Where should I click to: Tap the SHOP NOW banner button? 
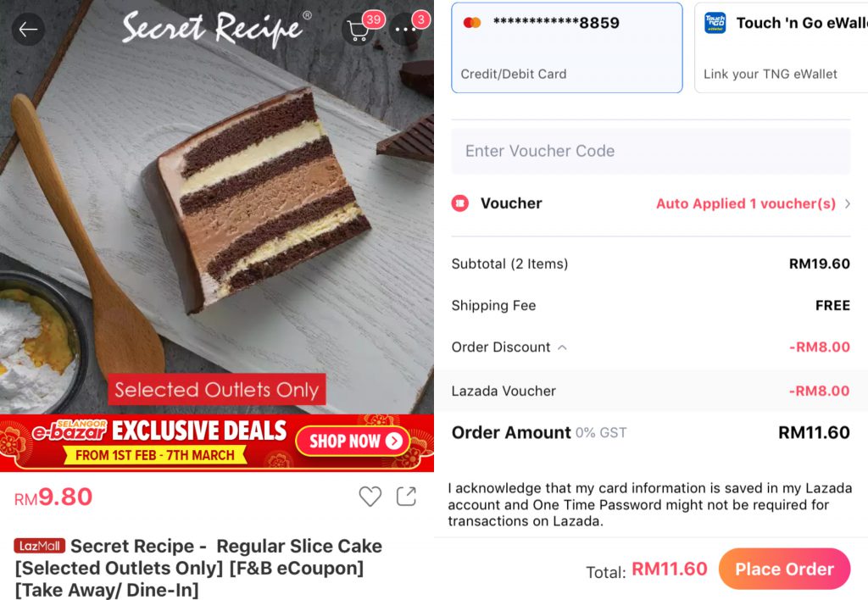point(353,442)
